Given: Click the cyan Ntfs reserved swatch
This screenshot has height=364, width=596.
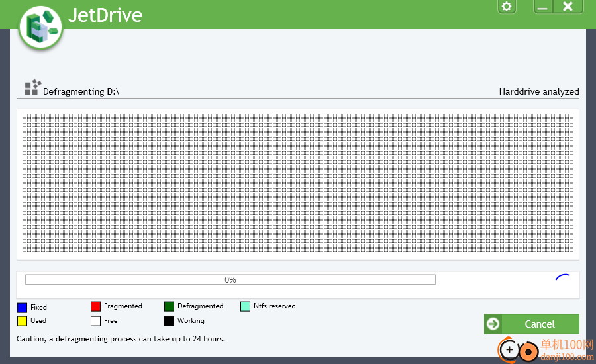Looking at the screenshot, I should tap(245, 306).
